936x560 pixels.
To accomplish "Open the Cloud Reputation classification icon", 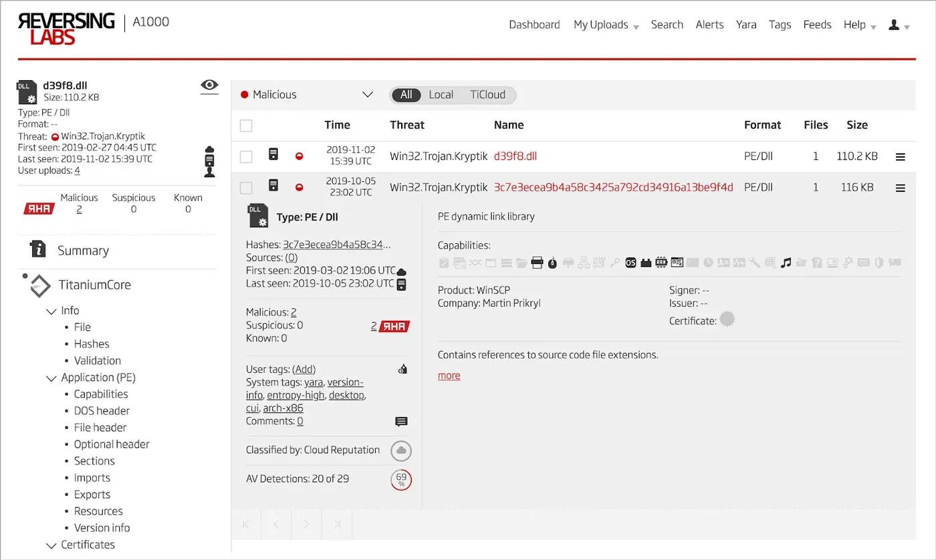I will pos(400,450).
